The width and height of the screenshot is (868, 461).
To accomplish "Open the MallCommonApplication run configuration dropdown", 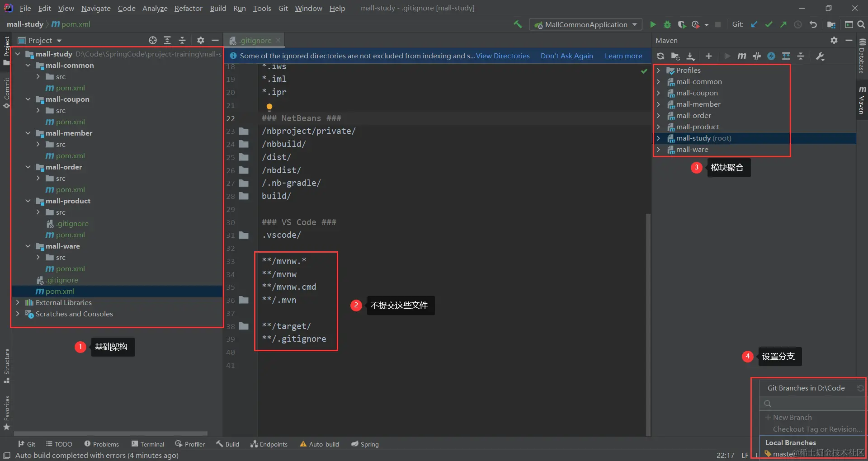I will [x=586, y=24].
